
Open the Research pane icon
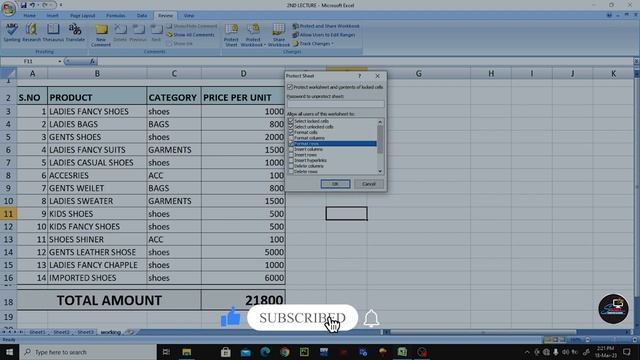coord(31,32)
